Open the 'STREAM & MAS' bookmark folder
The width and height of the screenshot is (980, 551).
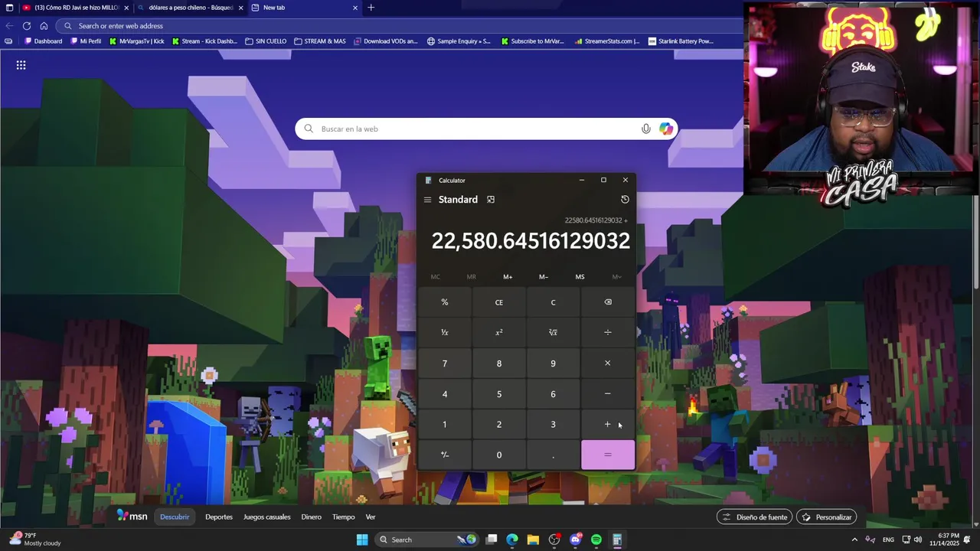[320, 41]
